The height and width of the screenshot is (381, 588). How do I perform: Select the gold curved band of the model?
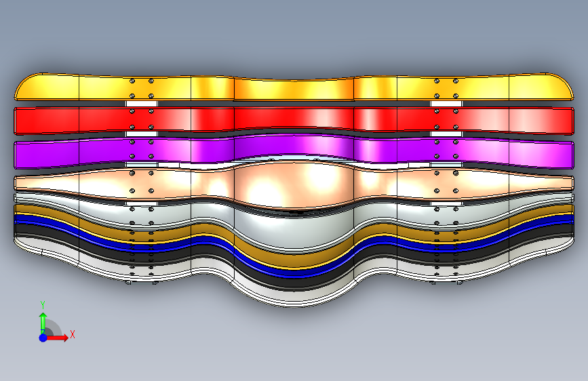point(294,260)
